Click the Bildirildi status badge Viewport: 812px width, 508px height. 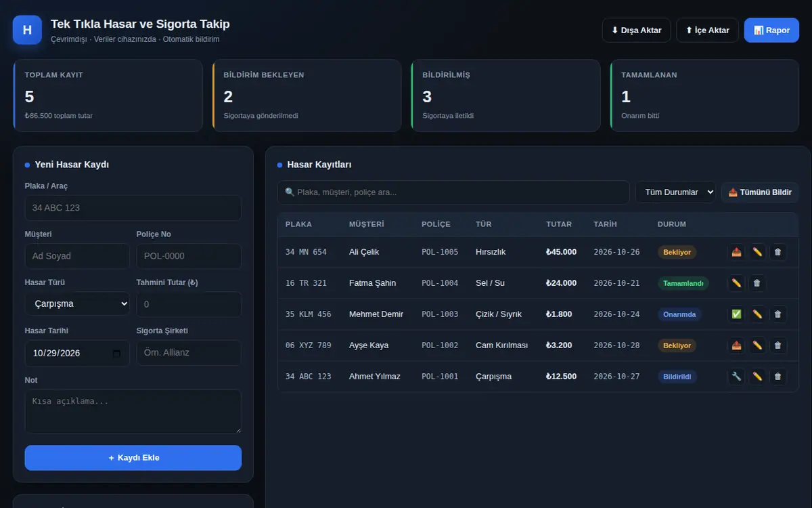tap(677, 377)
